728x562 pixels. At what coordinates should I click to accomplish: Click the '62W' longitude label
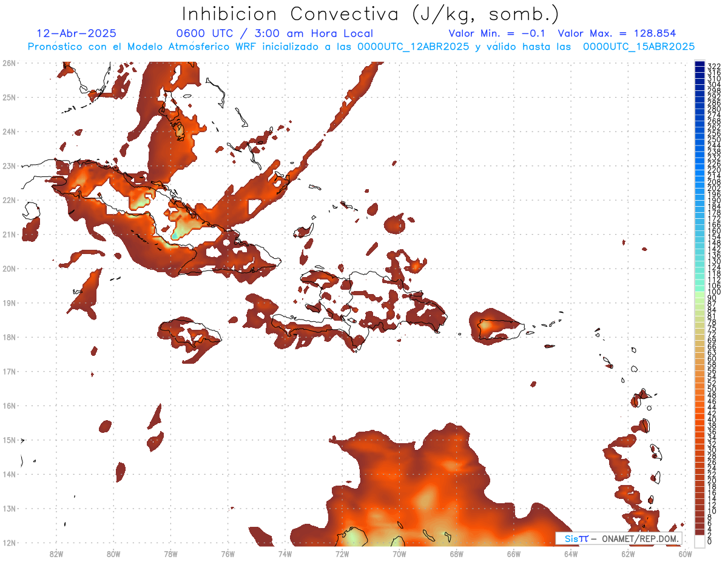628,554
